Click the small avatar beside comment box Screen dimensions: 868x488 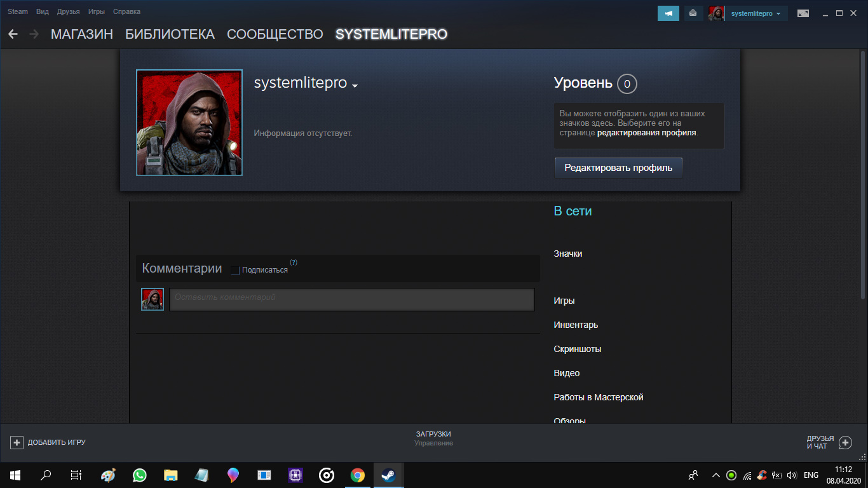coord(153,299)
